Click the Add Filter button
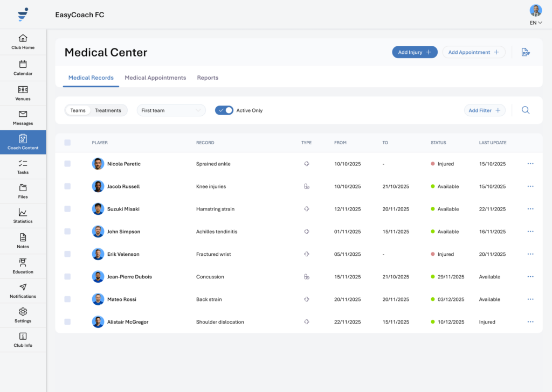Image resolution: width=552 pixels, height=392 pixels. click(485, 110)
